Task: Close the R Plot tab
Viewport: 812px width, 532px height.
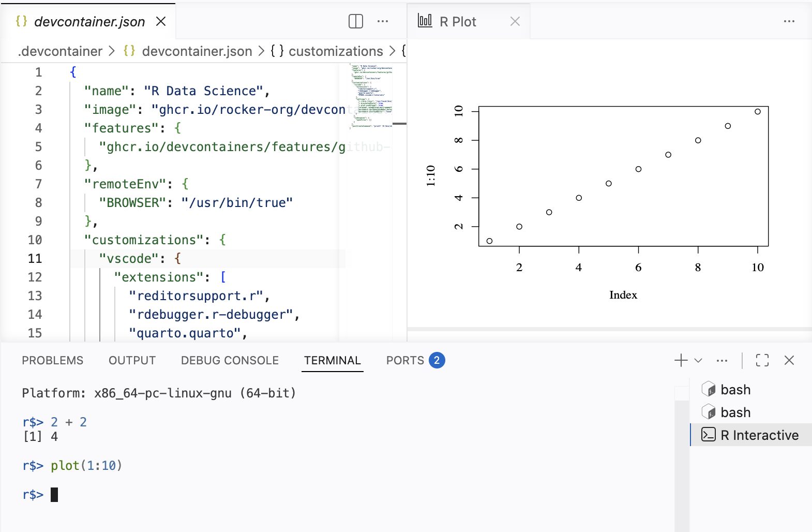Action: [x=515, y=21]
